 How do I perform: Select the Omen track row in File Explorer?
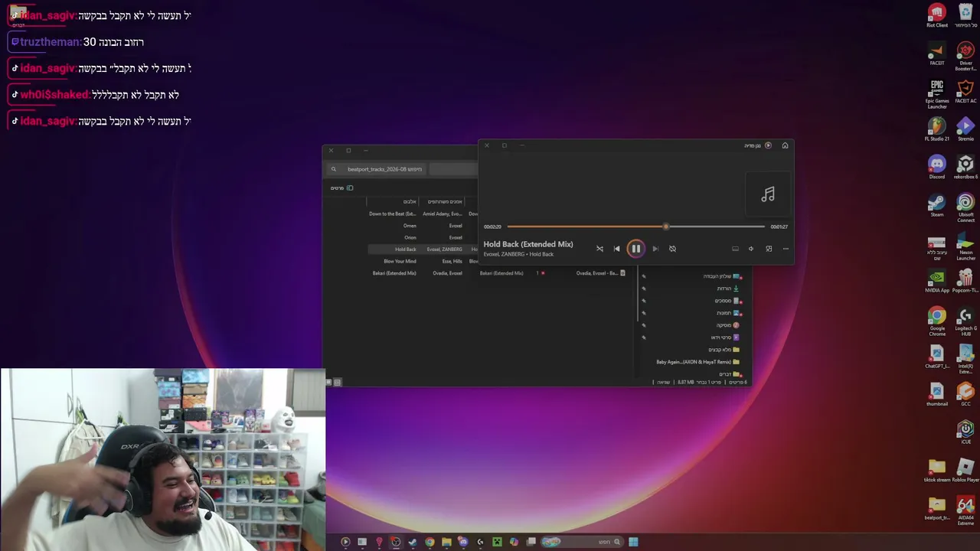click(423, 226)
